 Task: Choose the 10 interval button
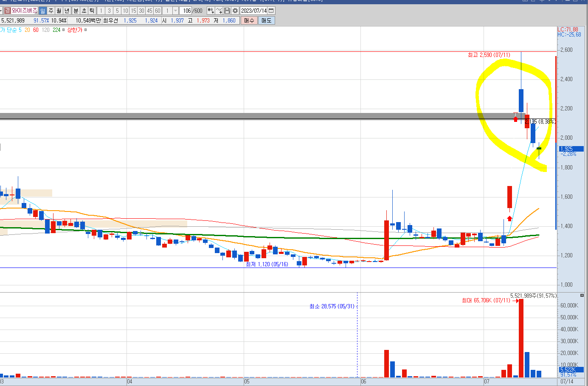pyautogui.click(x=125, y=11)
